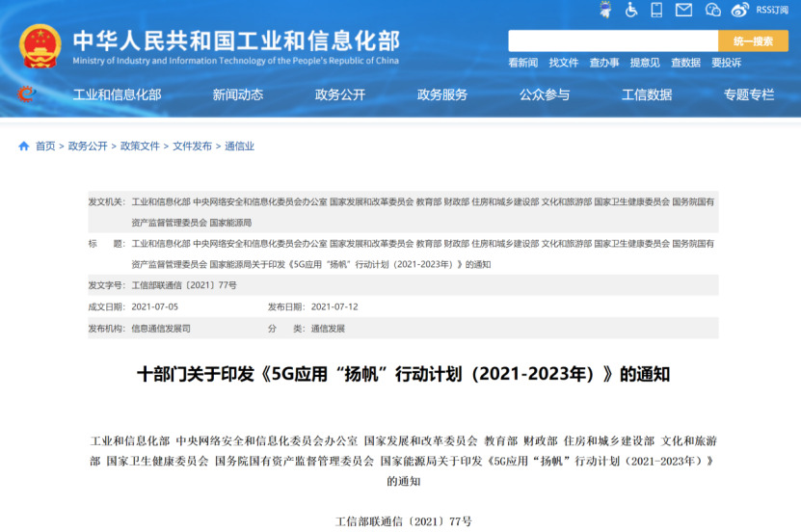Click the 统一搜索 button
Image resolution: width=801 pixels, height=532 pixels.
click(753, 40)
